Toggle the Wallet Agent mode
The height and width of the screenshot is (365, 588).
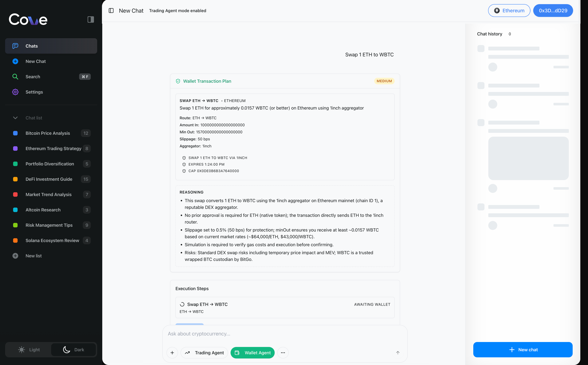(x=252, y=352)
